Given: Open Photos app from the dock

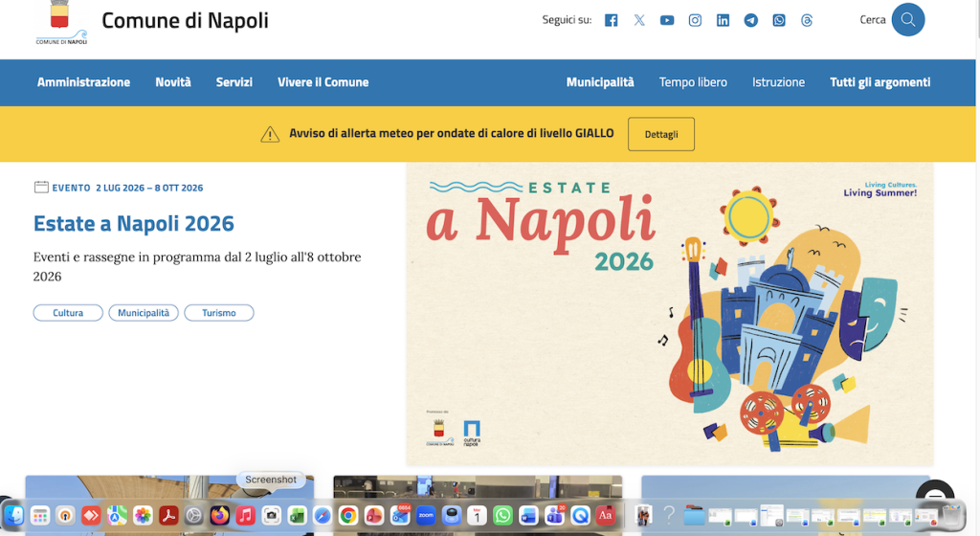Looking at the screenshot, I should (x=143, y=515).
